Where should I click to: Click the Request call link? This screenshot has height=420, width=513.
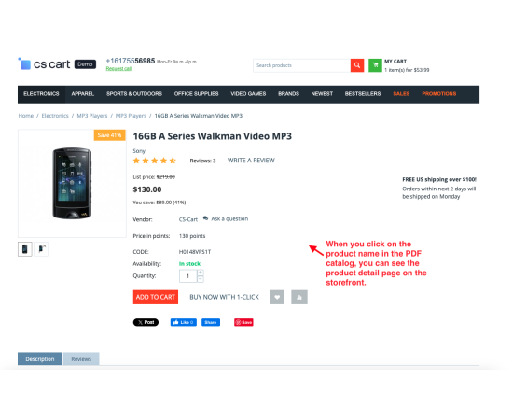tap(118, 69)
